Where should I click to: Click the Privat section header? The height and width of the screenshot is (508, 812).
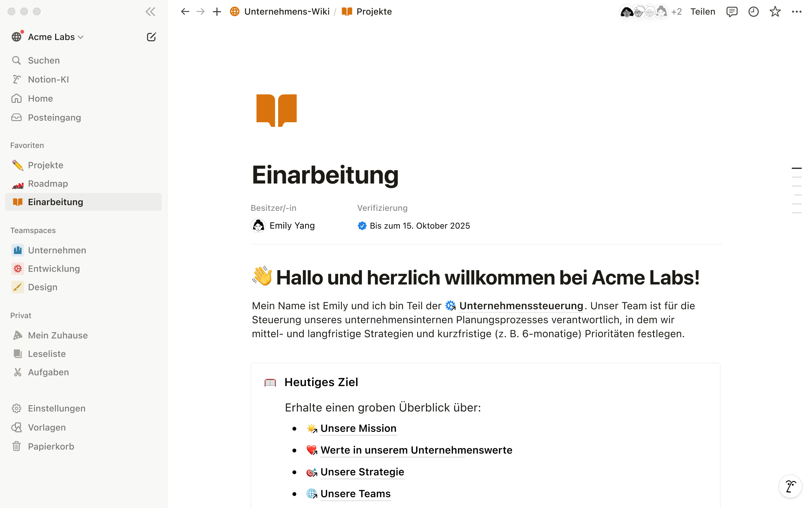(21, 316)
